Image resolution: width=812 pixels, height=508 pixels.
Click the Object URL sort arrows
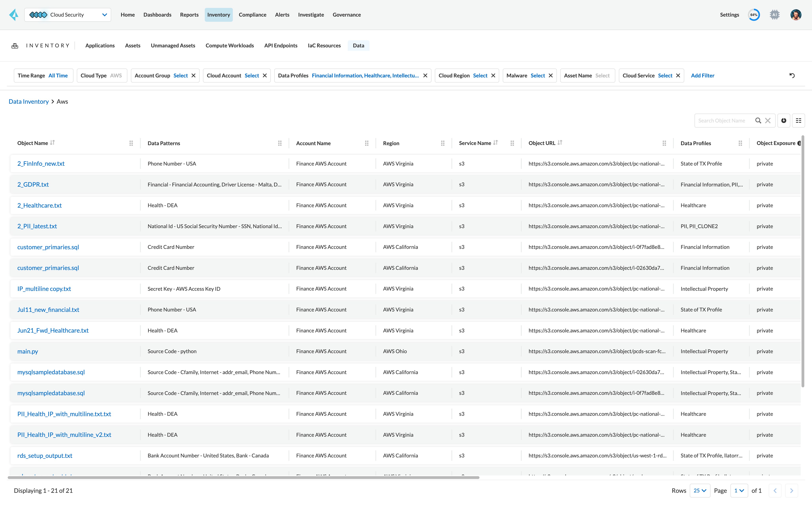pyautogui.click(x=559, y=143)
